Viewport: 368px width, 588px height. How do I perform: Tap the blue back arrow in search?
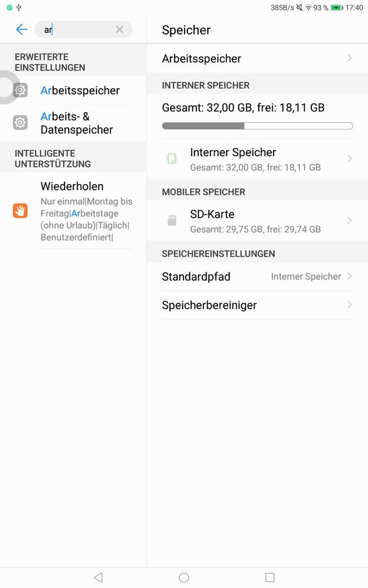tap(22, 29)
